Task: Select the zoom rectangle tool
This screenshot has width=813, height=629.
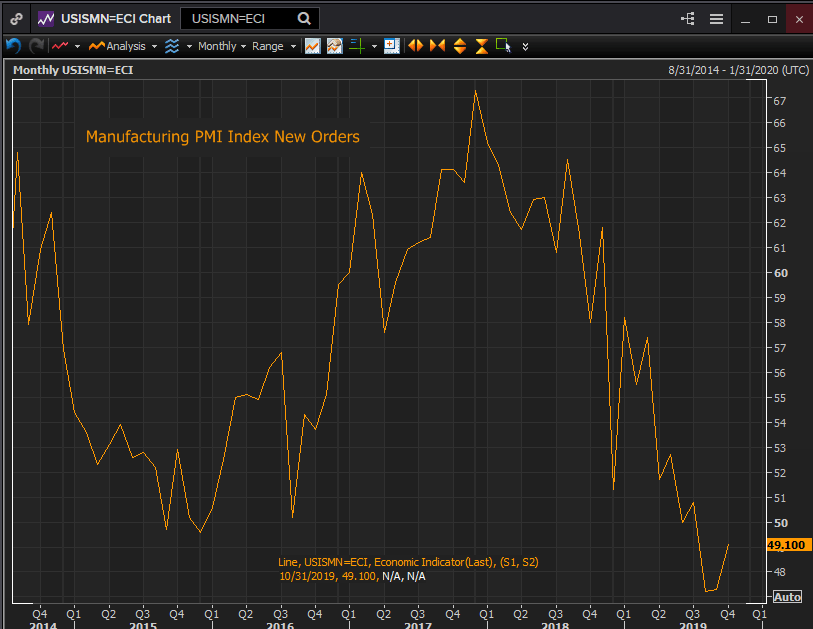Action: pyautogui.click(x=502, y=46)
